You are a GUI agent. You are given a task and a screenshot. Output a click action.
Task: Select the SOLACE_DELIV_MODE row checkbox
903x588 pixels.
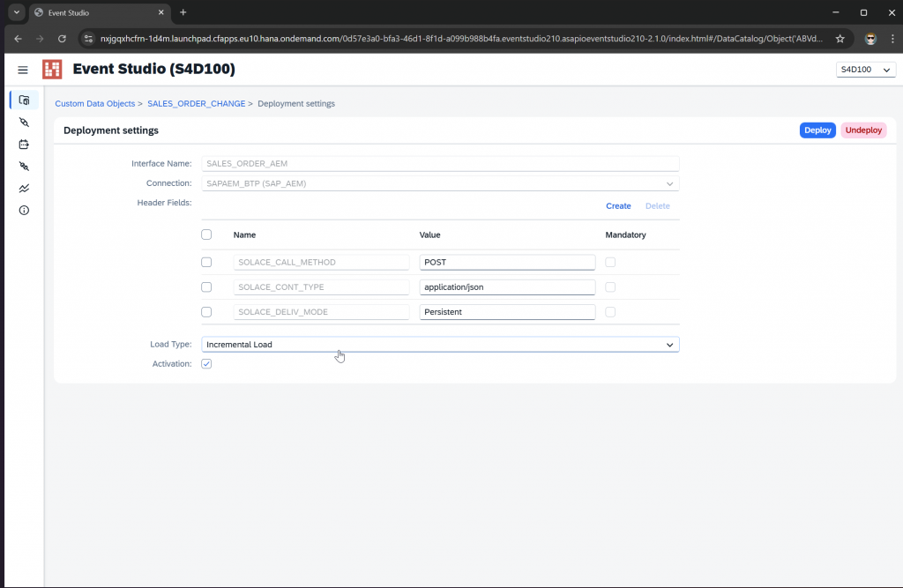206,312
